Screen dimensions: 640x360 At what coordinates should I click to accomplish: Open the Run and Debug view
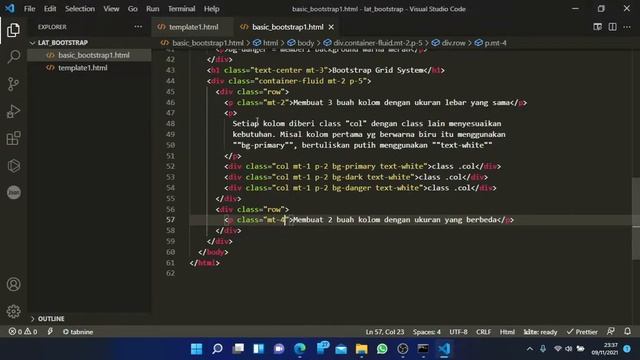(x=13, y=111)
